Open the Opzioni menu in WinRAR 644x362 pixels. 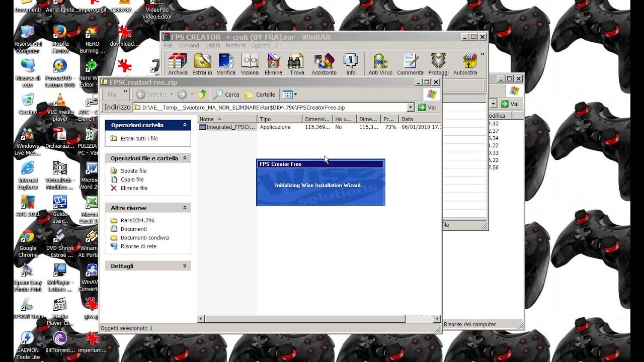(x=260, y=45)
